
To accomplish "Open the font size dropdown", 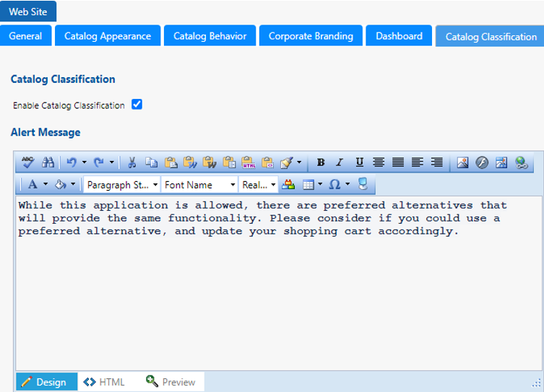I will click(x=259, y=185).
